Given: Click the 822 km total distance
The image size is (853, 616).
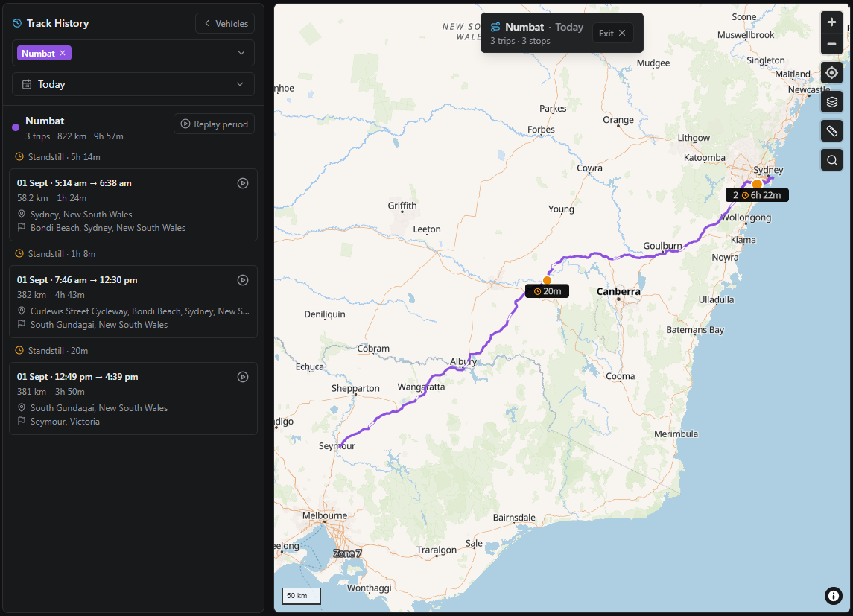Looking at the screenshot, I should tap(72, 136).
